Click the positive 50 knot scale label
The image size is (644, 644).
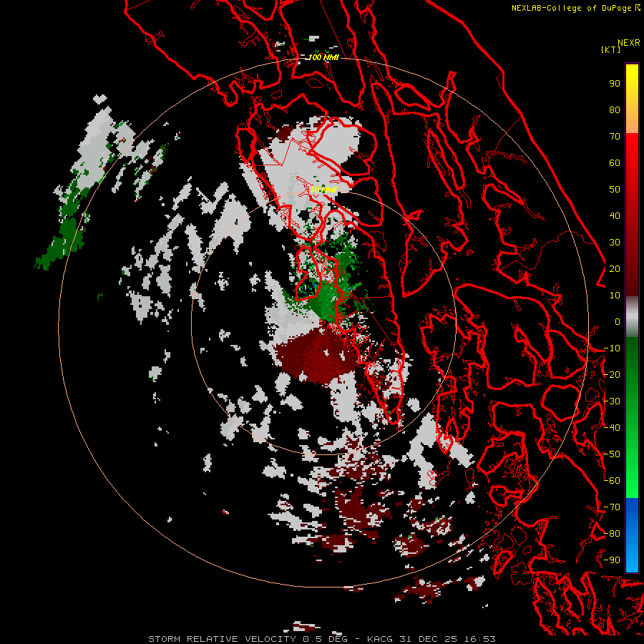pyautogui.click(x=615, y=190)
